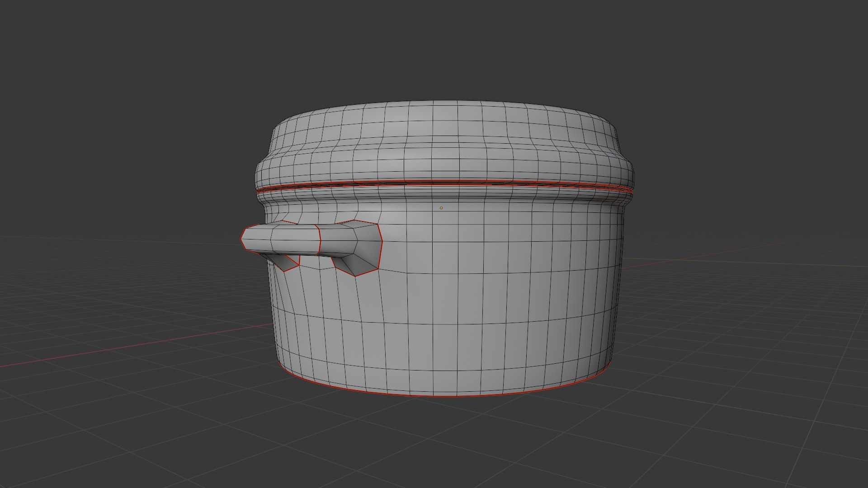Click the orange object origin dot

point(441,208)
